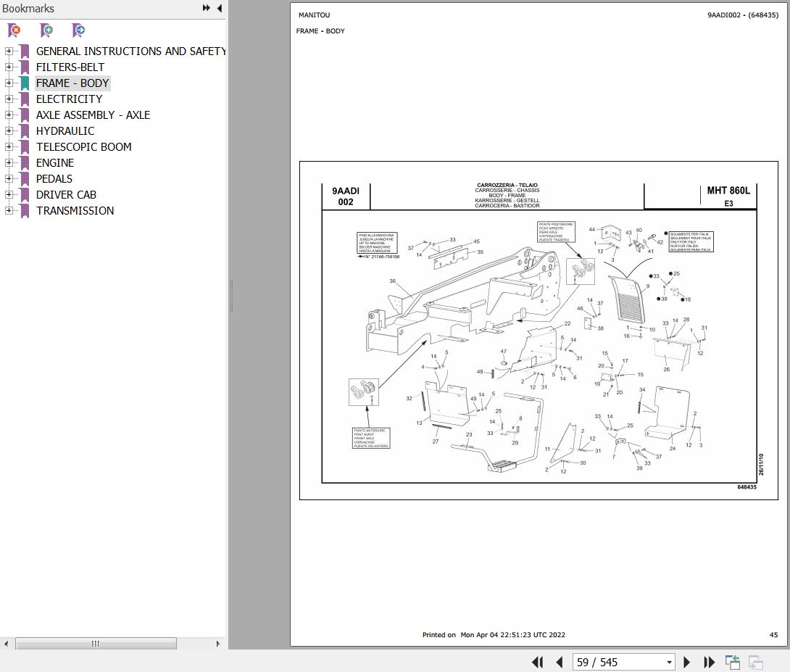790x672 pixels.
Task: Expand the TRANSMISSION bookmark node
Action: [9, 210]
